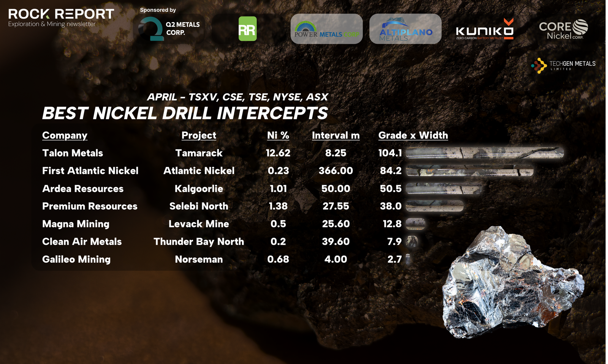Click the Company column header
Screen dimensions: 608x364
tap(65, 136)
